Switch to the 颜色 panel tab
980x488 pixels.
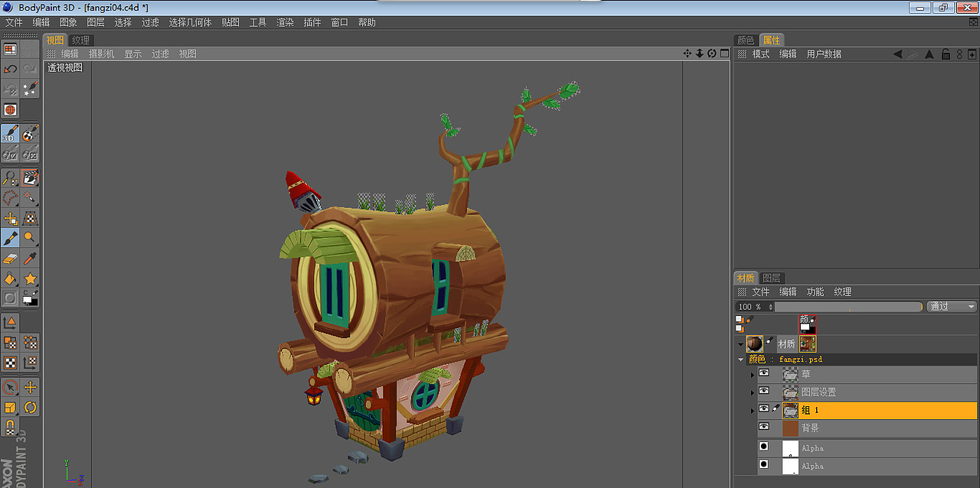[x=745, y=40]
